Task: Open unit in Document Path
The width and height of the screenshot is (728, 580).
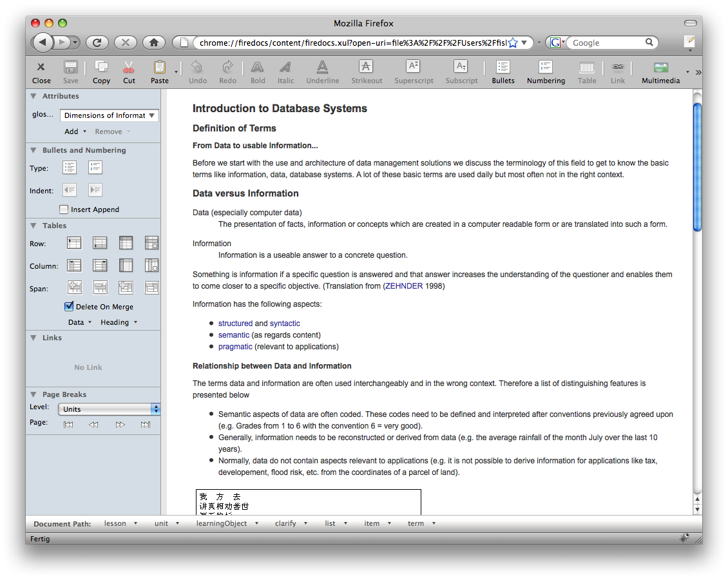Action: pyautogui.click(x=167, y=523)
